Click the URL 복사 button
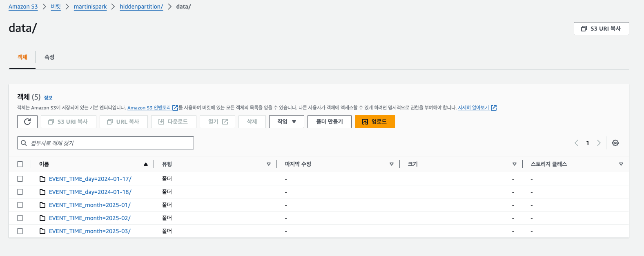The height and width of the screenshot is (256, 644). (x=123, y=122)
